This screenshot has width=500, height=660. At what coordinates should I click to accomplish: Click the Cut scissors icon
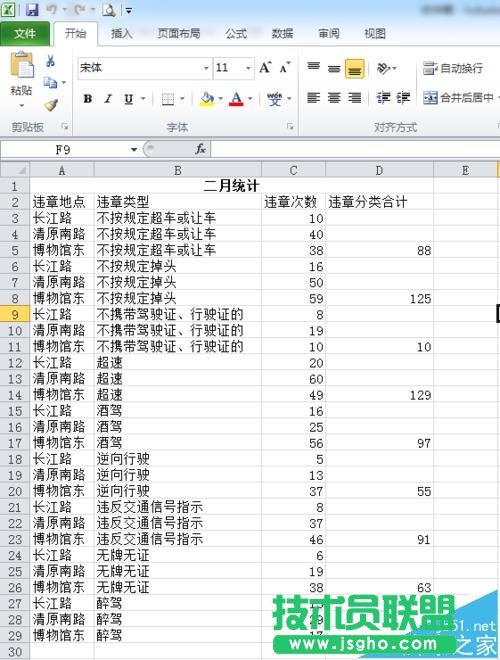[51, 61]
